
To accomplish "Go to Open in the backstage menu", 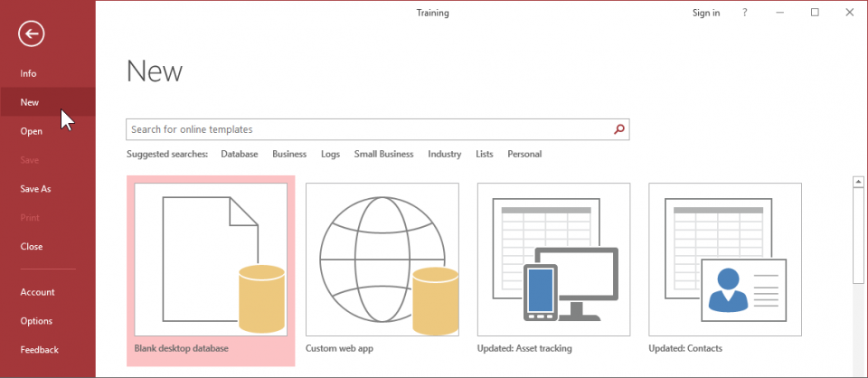I will pyautogui.click(x=32, y=131).
